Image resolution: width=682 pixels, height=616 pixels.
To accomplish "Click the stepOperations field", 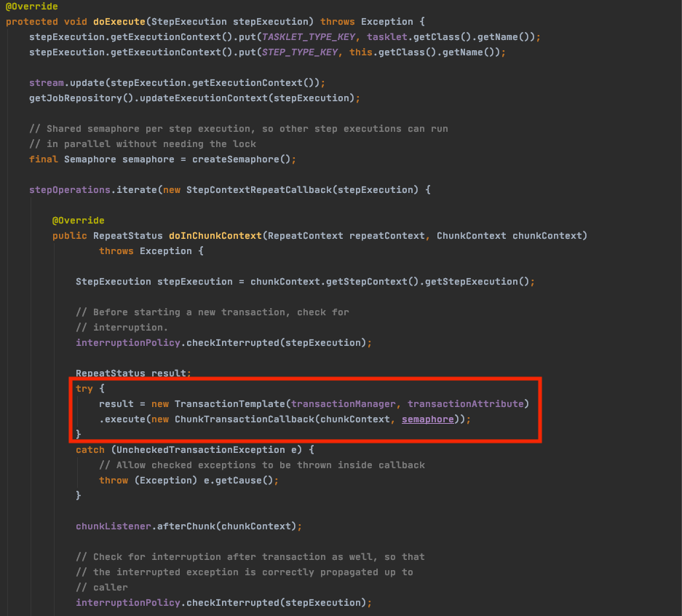I will [x=70, y=189].
